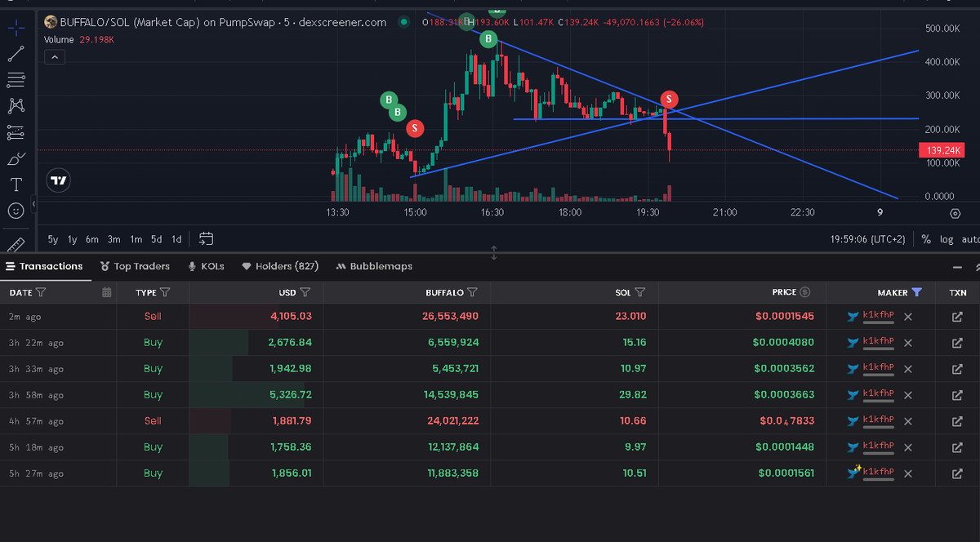Open chart settings gear icon

point(955,213)
